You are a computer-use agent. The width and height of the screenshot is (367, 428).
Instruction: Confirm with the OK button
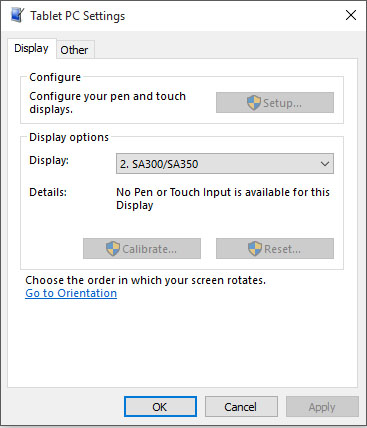click(160, 407)
